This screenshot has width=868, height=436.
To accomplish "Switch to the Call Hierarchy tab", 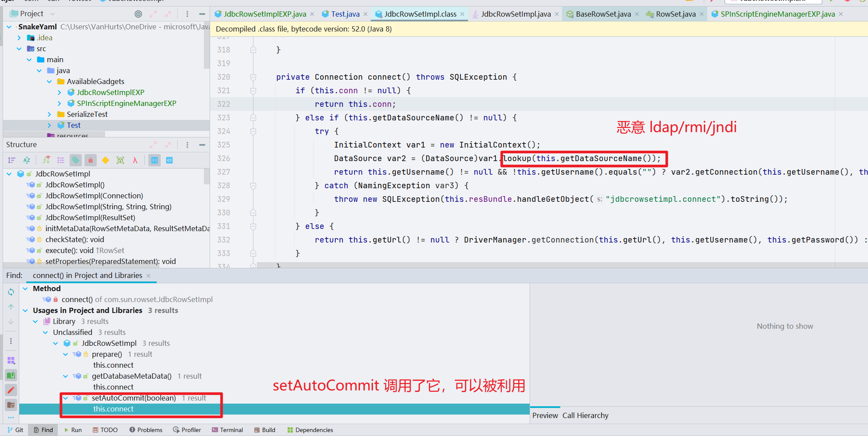I will coord(585,415).
